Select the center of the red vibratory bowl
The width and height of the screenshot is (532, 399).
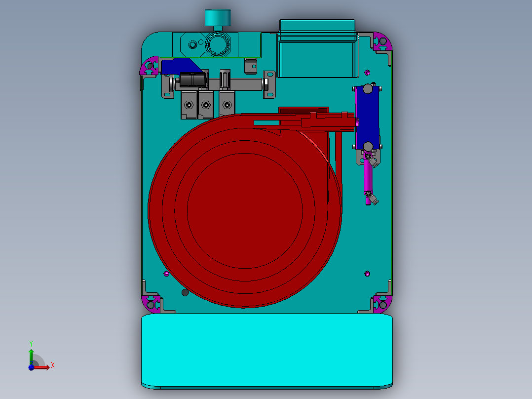[x=245, y=210]
